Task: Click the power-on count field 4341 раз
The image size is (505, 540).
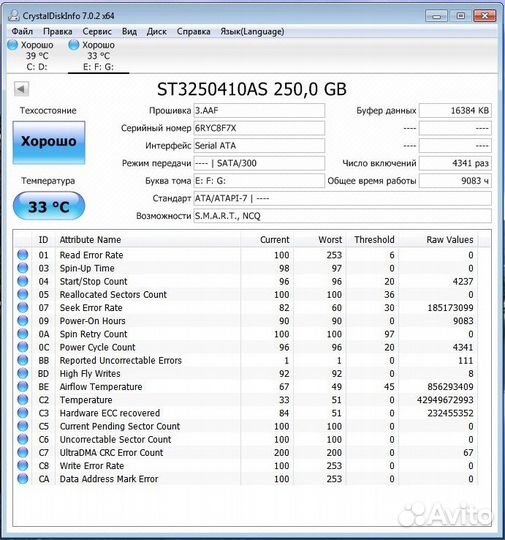Action: point(455,163)
